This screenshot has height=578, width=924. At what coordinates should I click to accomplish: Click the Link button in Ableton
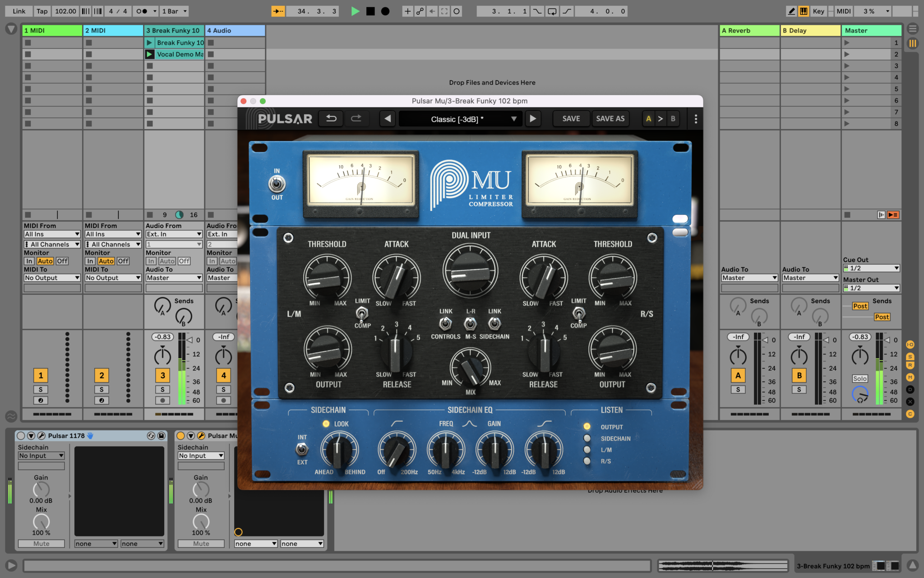19,11
